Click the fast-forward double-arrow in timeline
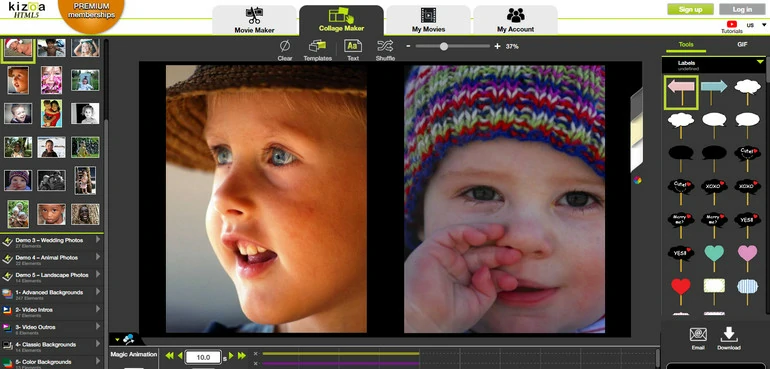 click(x=242, y=356)
